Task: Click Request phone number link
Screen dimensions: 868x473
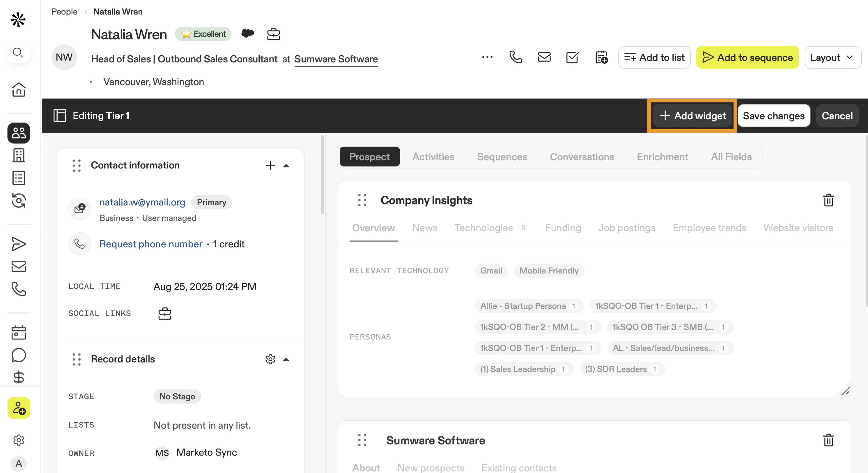Action: [150, 244]
